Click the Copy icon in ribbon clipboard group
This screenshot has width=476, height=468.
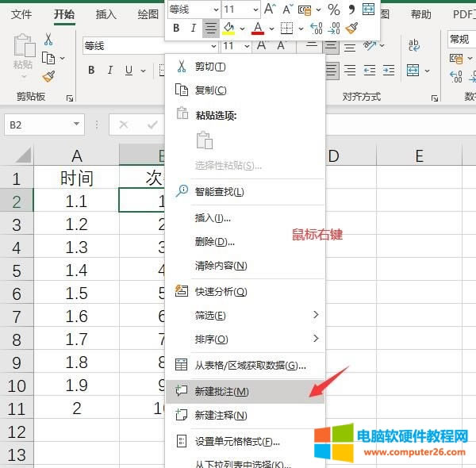pyautogui.click(x=49, y=58)
